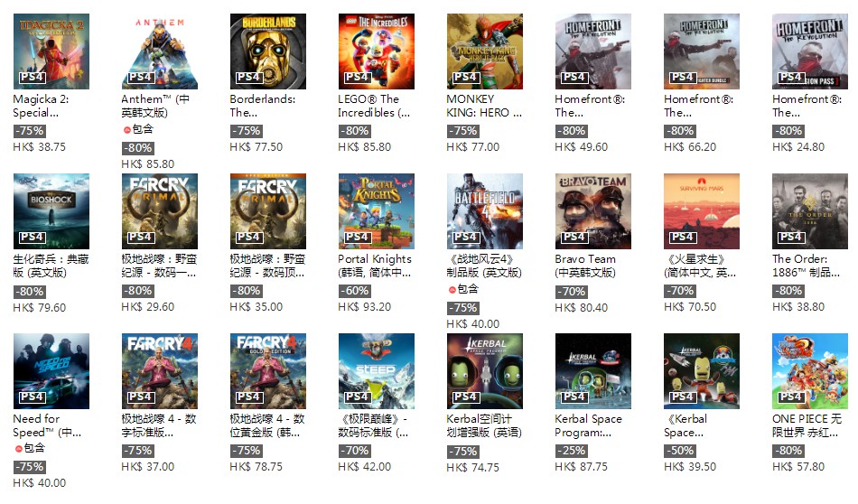Click the -25% discount badge for Kerbal Space Program
Viewport: 858px width, 504px height.
pos(572,451)
